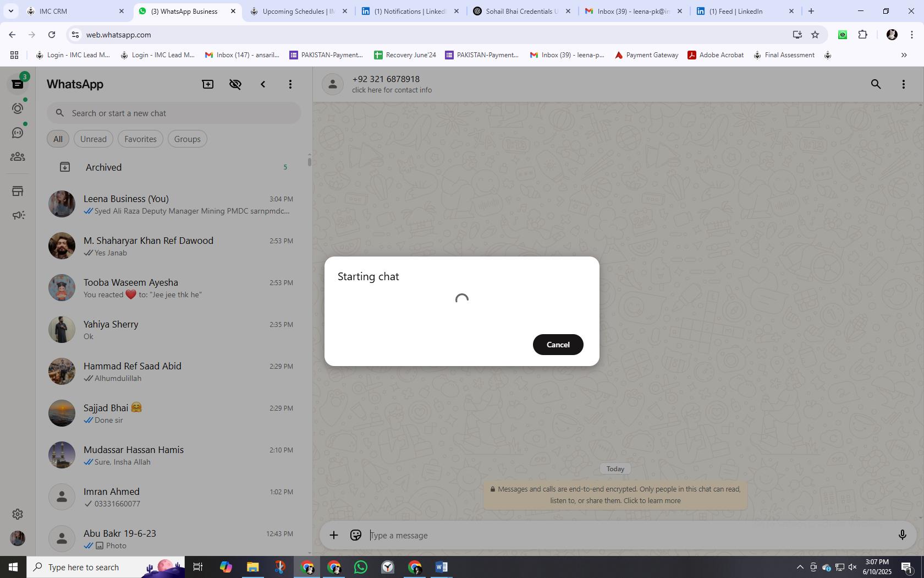
Task: Open the Communities icon in sidebar
Action: point(18,157)
